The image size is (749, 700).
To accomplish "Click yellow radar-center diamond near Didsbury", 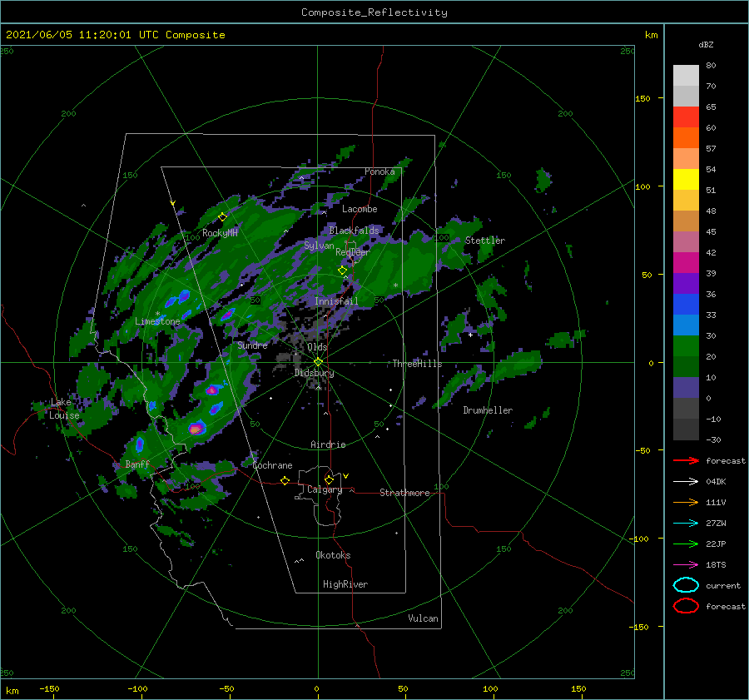I will (x=318, y=362).
